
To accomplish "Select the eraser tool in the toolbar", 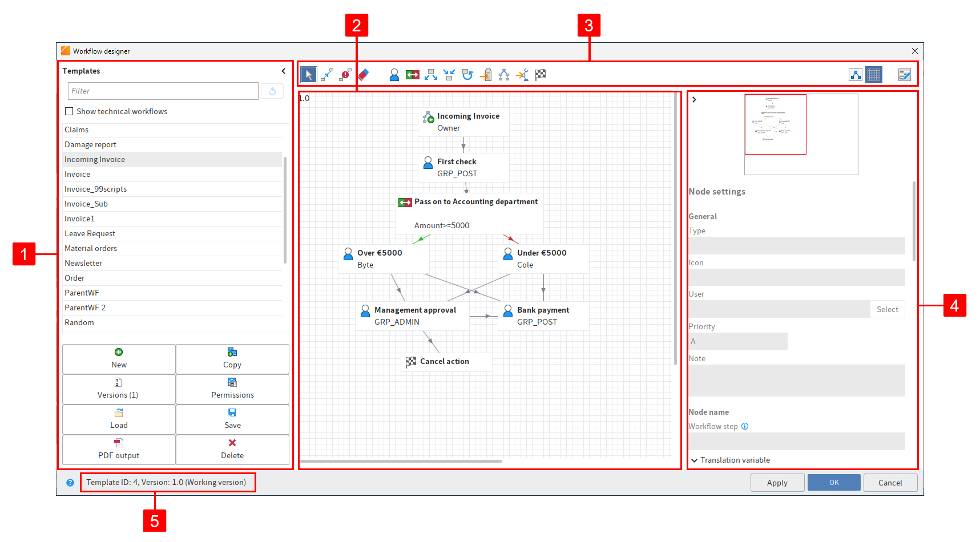I will click(364, 74).
